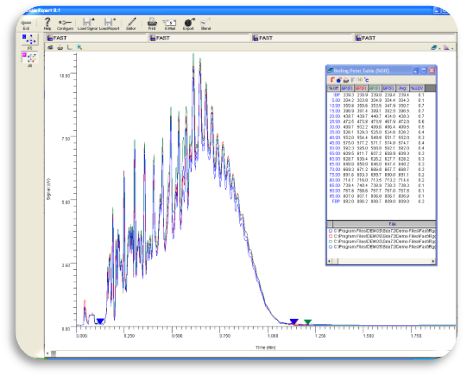Select the green-marked file path row
This screenshot has height=376, width=464.
tap(382, 241)
